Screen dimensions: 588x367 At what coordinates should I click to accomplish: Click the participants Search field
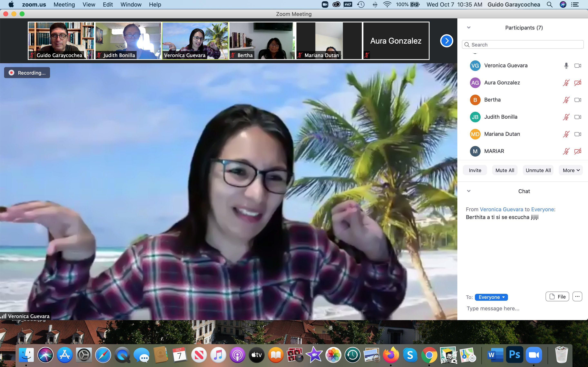tap(522, 45)
